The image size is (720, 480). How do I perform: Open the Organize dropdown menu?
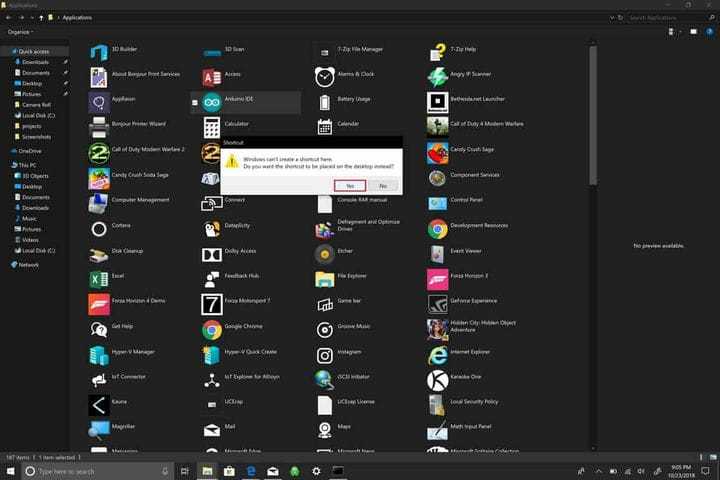(20, 32)
